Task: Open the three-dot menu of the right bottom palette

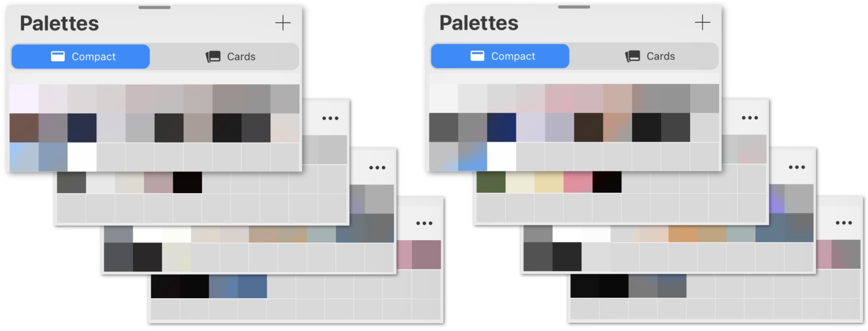Action: (x=844, y=223)
